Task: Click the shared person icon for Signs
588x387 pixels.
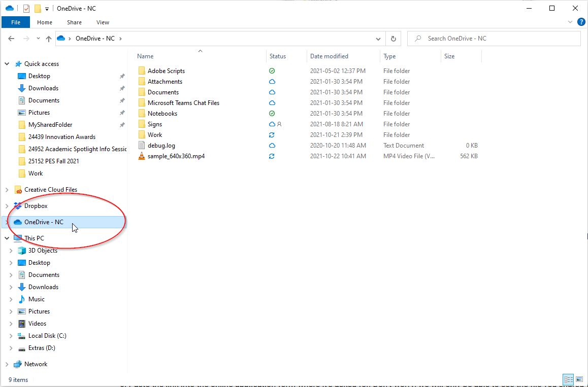Action: (279, 124)
